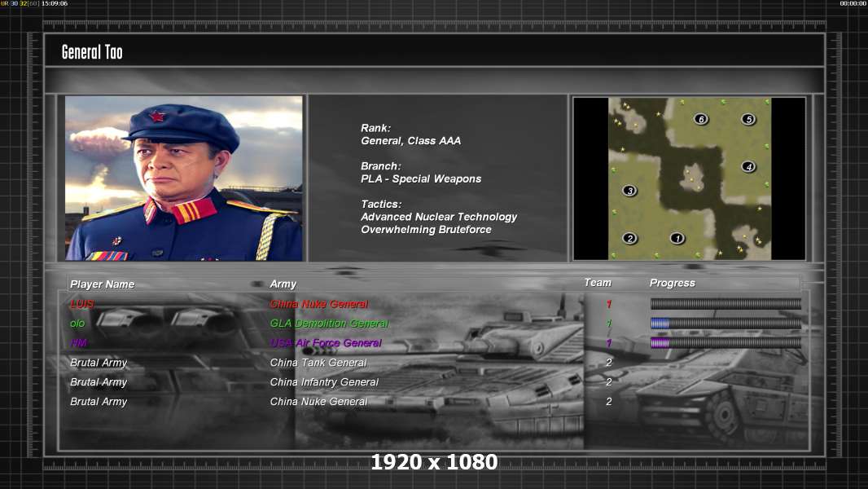
Task: Click start position marker 3 on the map
Action: (629, 191)
